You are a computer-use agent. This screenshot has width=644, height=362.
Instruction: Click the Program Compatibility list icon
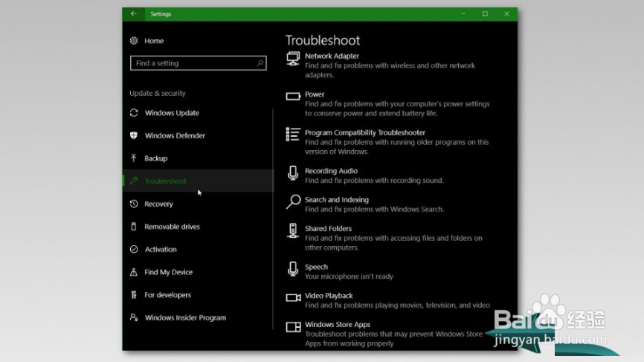click(x=293, y=135)
